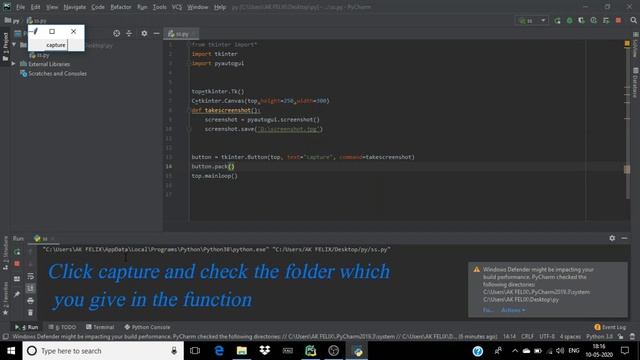The height and width of the screenshot is (360, 640).
Task: Expand the External Libraries tree node
Action: 13,64
